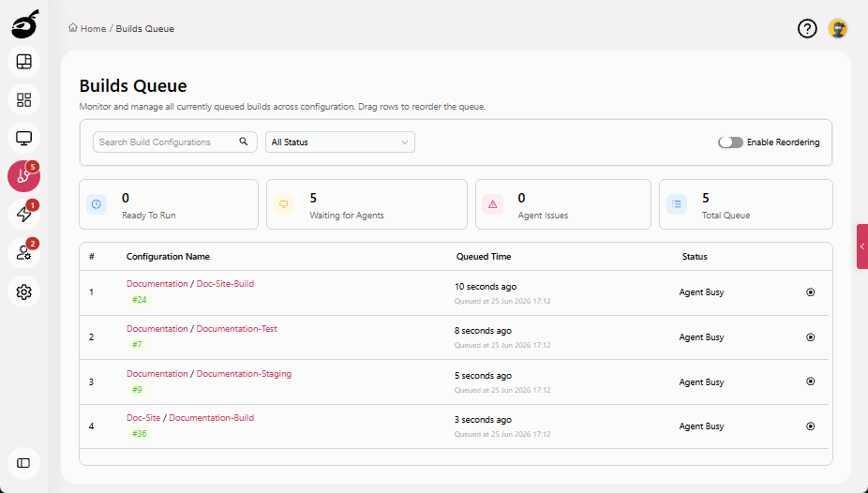The width and height of the screenshot is (868, 493).
Task: Click the Agent Issues card
Action: coord(563,204)
